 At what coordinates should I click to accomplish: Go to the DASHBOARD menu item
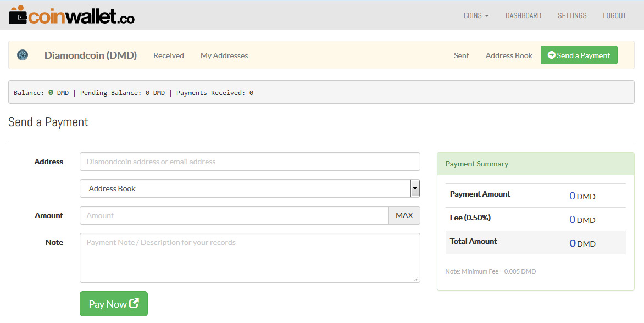point(523,15)
